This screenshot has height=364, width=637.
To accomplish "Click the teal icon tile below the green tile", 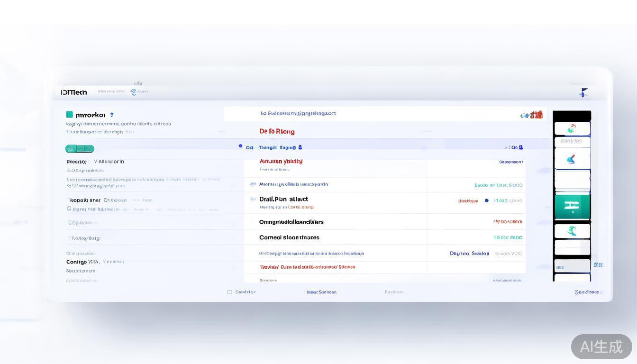I will pos(572,231).
